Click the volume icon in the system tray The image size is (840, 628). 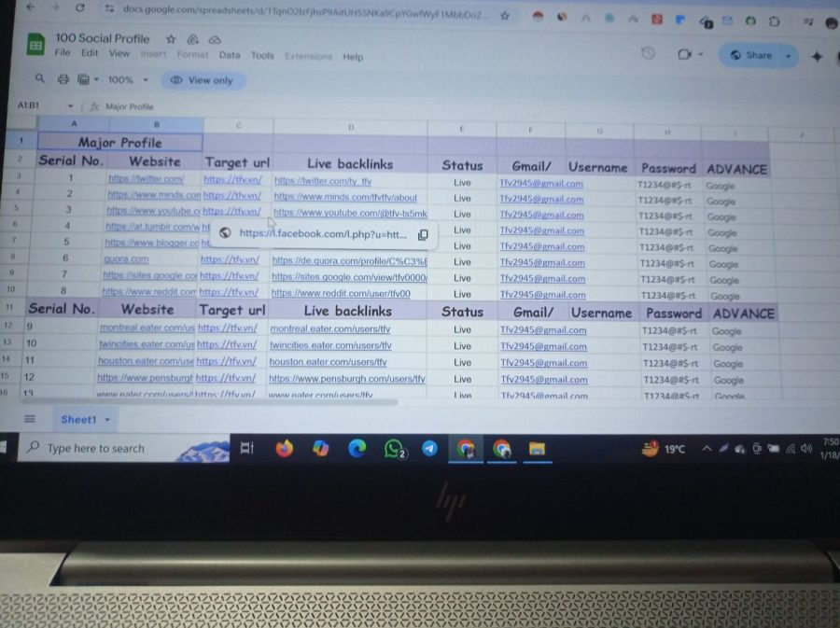click(x=806, y=448)
